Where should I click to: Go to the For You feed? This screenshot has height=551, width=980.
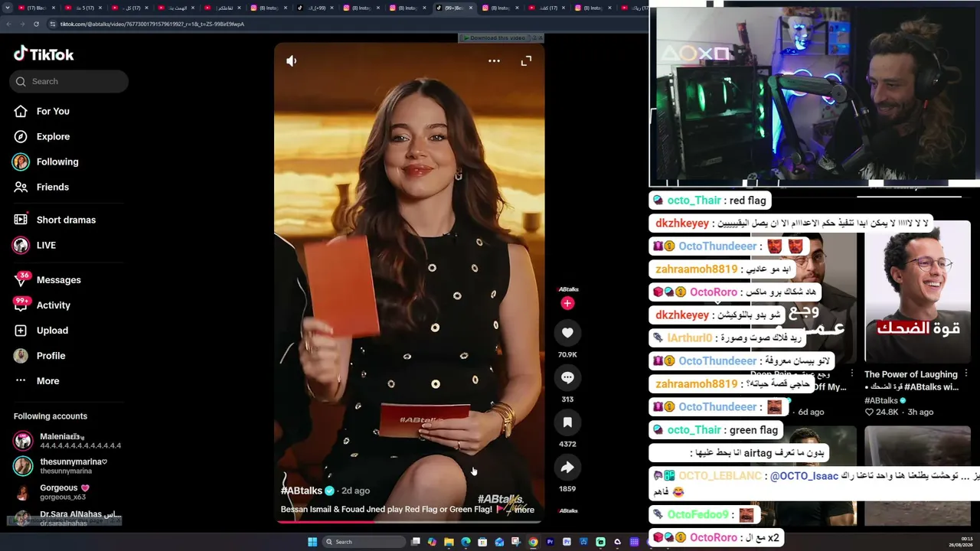click(42, 111)
